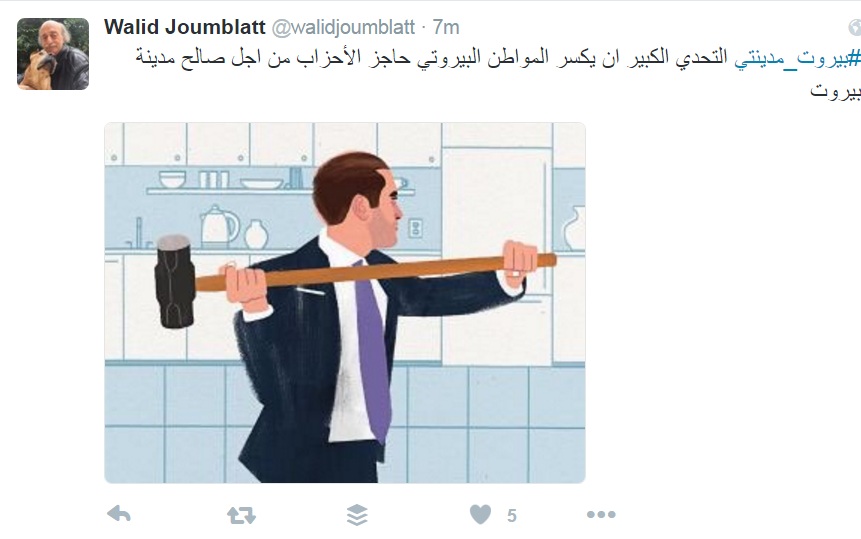Click the trailing word بيروت on second line
This screenshot has width=861, height=539.
pos(835,91)
